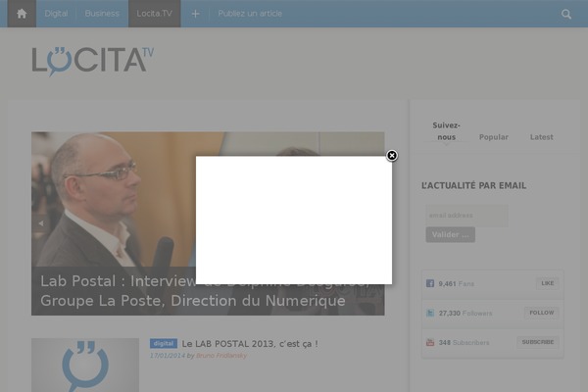Go to previous slide with left arrow
The image size is (588, 392).
click(40, 223)
